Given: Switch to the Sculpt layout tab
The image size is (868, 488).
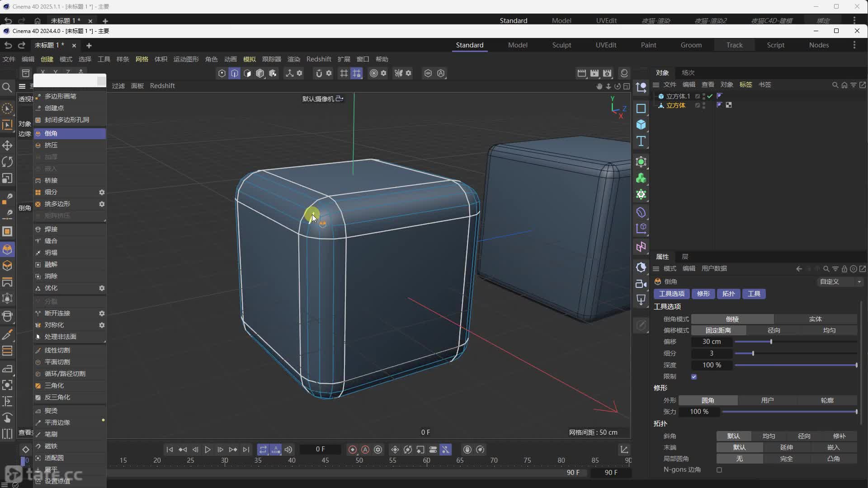Looking at the screenshot, I should [561, 45].
